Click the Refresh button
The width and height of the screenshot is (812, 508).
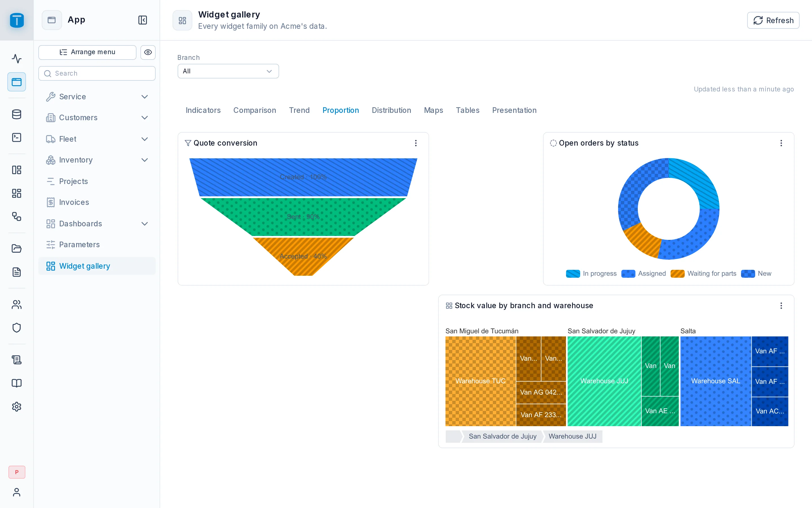(x=773, y=20)
